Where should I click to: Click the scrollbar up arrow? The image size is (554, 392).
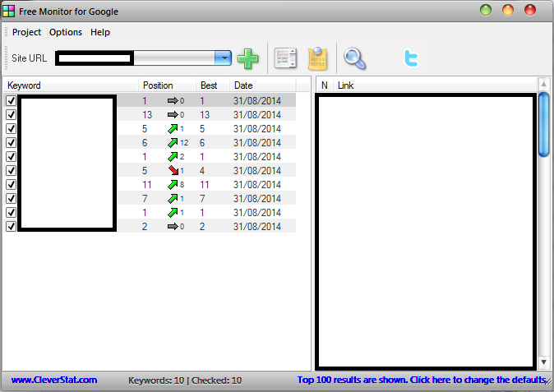click(x=544, y=84)
